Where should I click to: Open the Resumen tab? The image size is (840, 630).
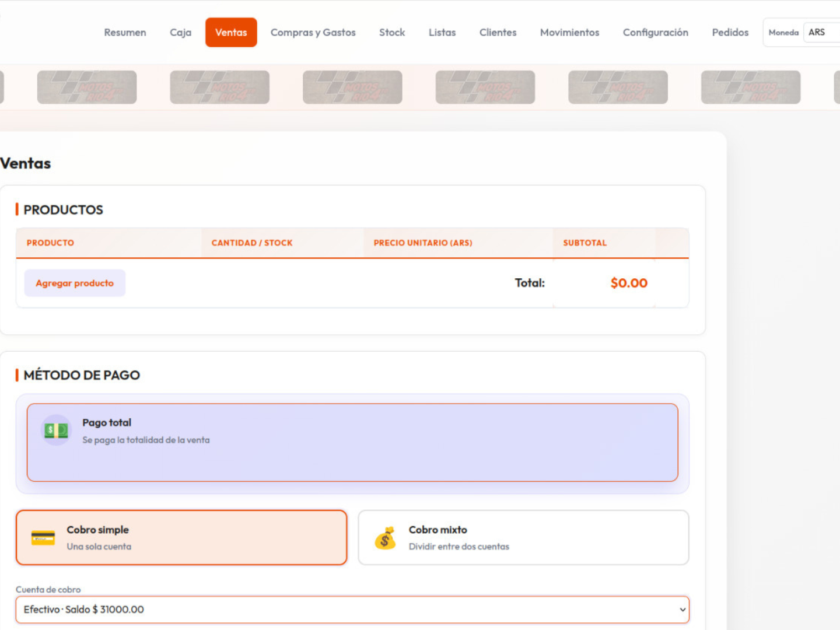pyautogui.click(x=125, y=33)
